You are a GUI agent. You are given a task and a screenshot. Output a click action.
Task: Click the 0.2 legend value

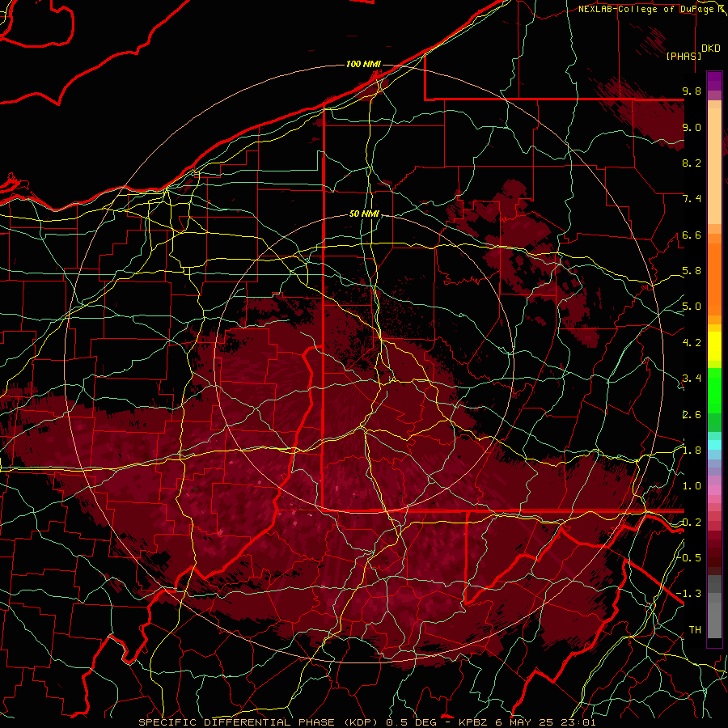point(692,523)
